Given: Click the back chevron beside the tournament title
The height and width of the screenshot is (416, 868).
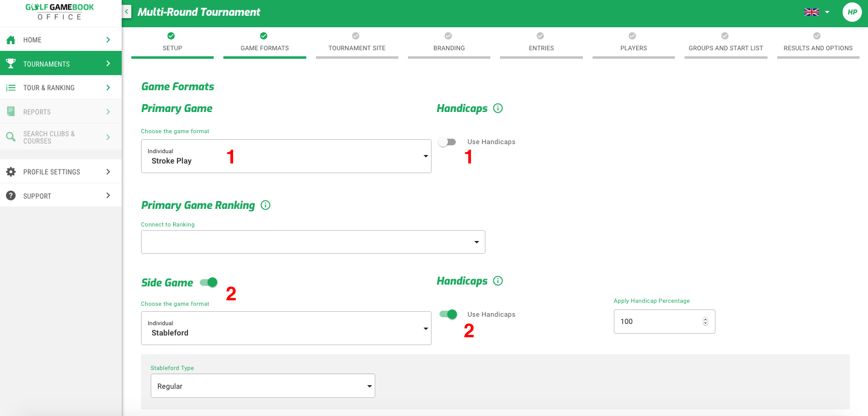Looking at the screenshot, I should pos(126,11).
